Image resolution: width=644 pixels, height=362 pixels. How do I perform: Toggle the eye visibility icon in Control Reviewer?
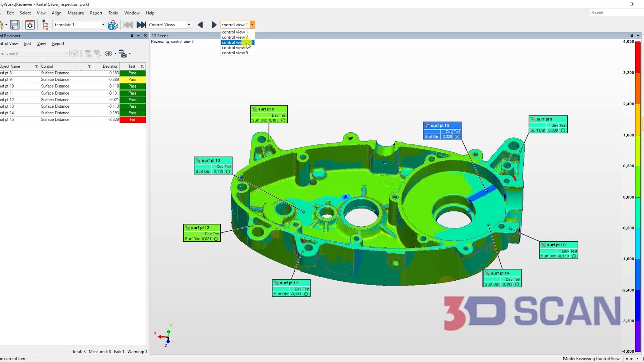[x=108, y=54]
